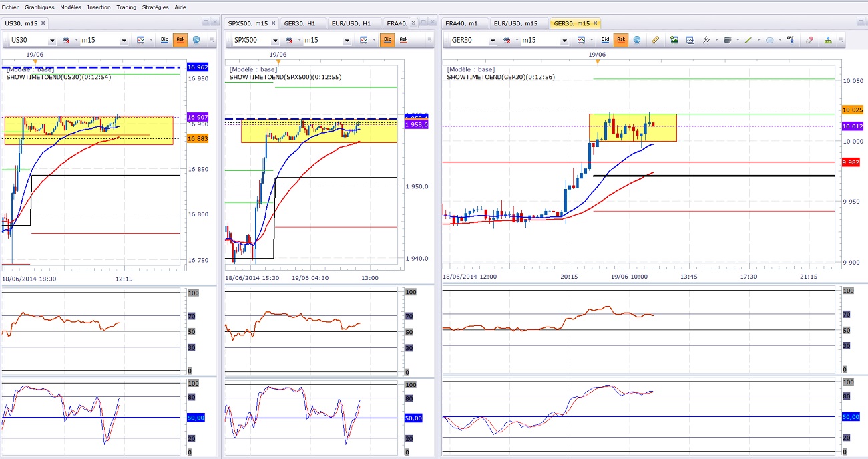Screen dimensions: 868x459
Task: Click the purple 16 907 price label
Action: point(198,117)
